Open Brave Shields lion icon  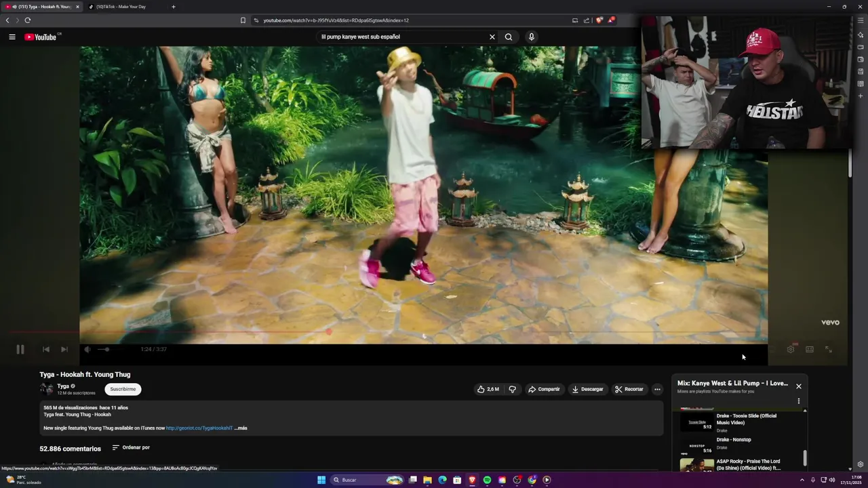599,20
